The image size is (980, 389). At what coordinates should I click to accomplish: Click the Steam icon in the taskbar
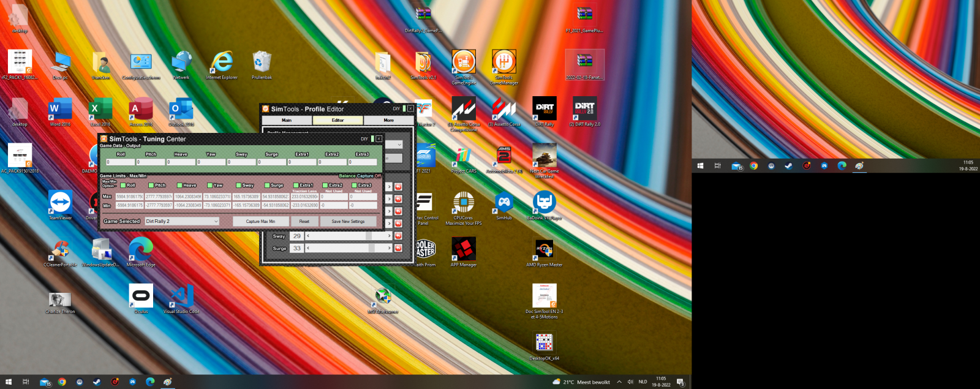click(x=97, y=382)
